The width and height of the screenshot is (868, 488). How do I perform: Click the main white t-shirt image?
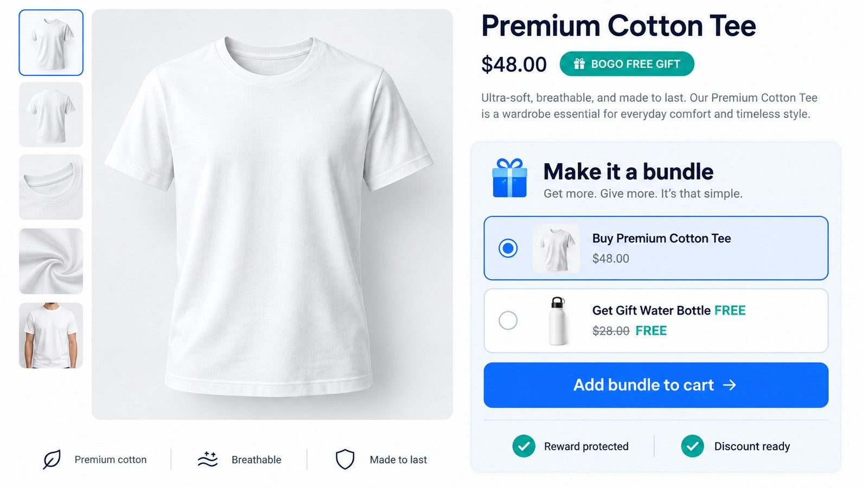272,214
